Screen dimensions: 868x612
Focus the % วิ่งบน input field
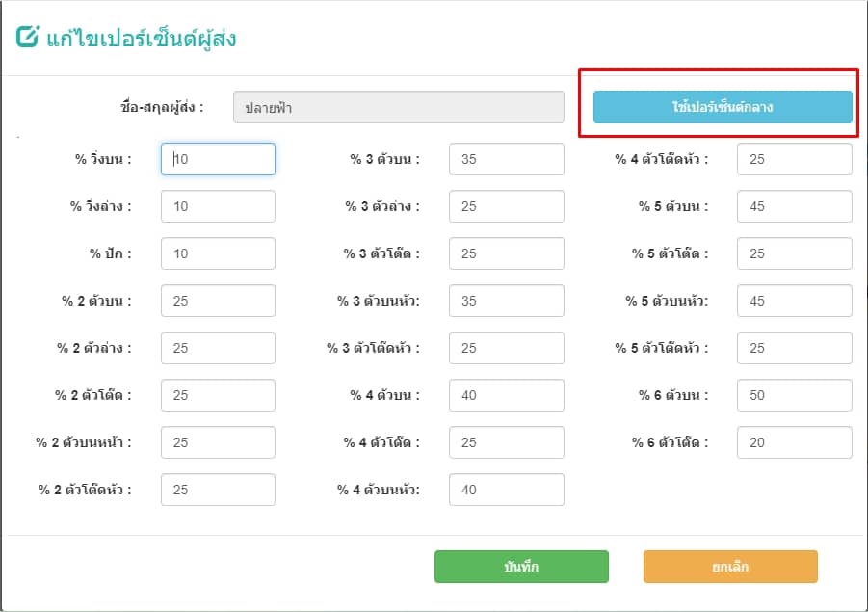[218, 159]
